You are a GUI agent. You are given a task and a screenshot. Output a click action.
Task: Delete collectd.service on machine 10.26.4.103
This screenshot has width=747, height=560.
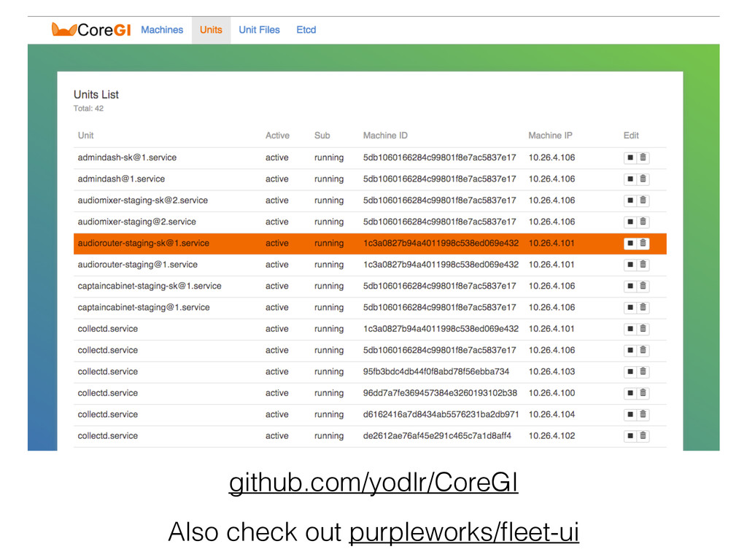point(643,371)
